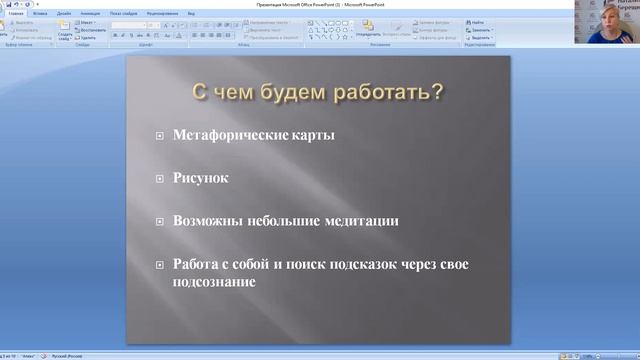The height and width of the screenshot is (360, 640).
Task: Open the change case menu
Action: click(x=167, y=36)
